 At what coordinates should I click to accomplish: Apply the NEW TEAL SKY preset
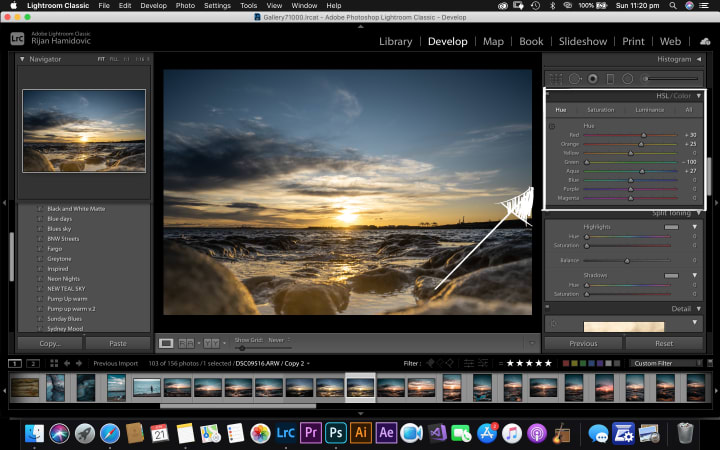(x=66, y=289)
